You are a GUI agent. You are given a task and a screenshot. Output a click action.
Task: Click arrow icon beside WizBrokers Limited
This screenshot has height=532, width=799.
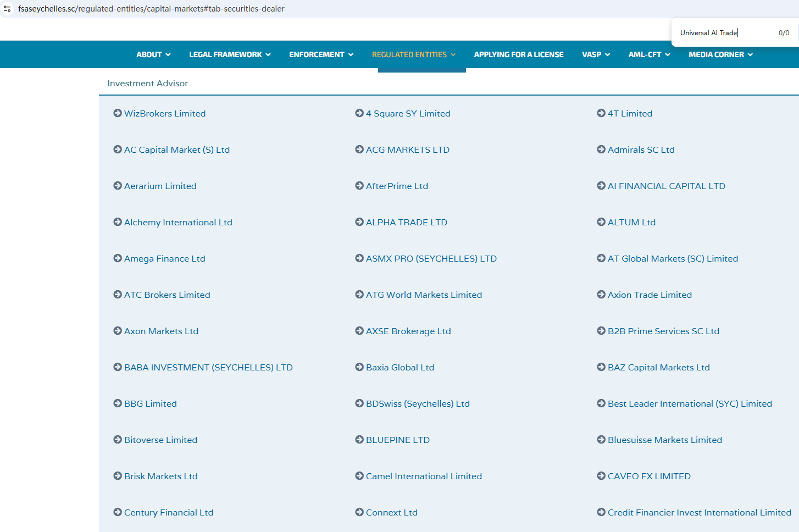pyautogui.click(x=118, y=113)
